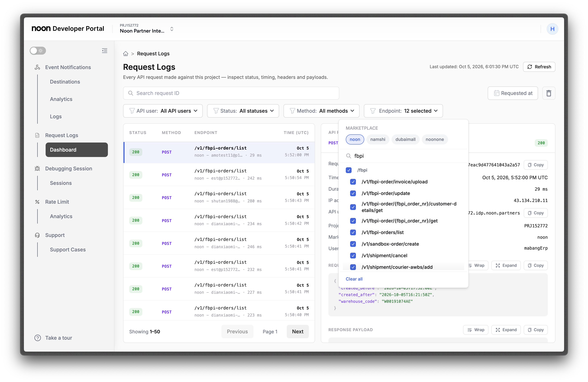Open Support Cases in sidebar
This screenshot has height=382, width=588.
click(x=68, y=249)
